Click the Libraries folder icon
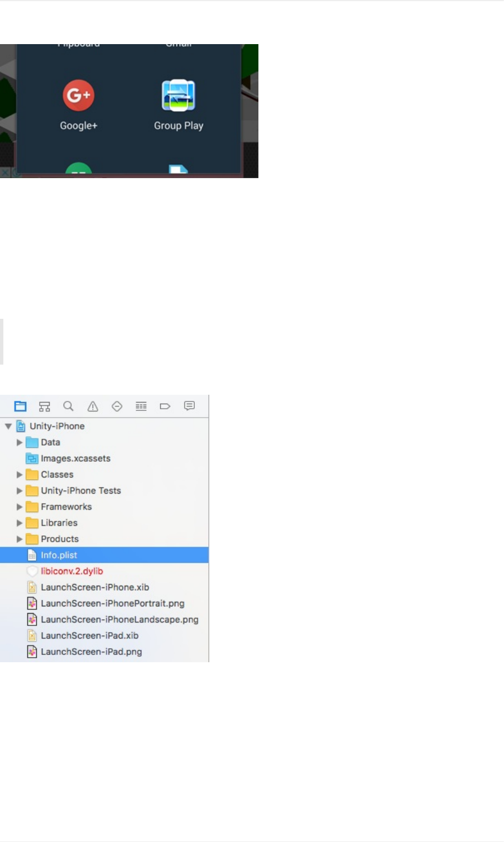Screen dimensions: 504x842 click(32, 523)
